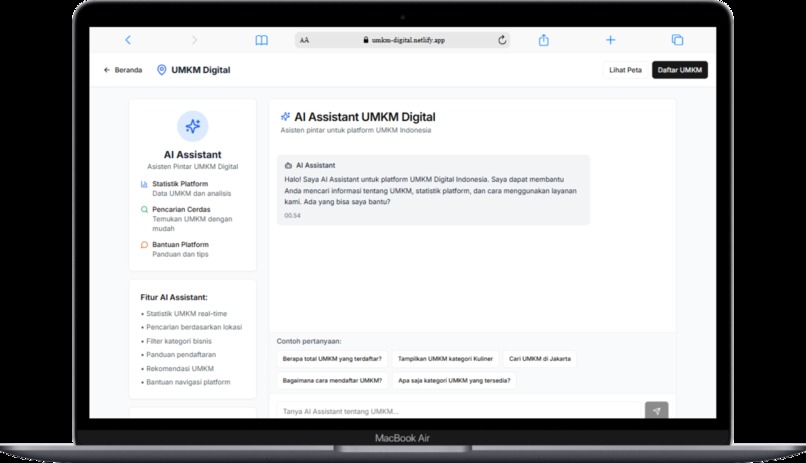This screenshot has height=463, width=806.
Task: Click "Statistik UMKM real-time" list item
Action: [x=186, y=313]
